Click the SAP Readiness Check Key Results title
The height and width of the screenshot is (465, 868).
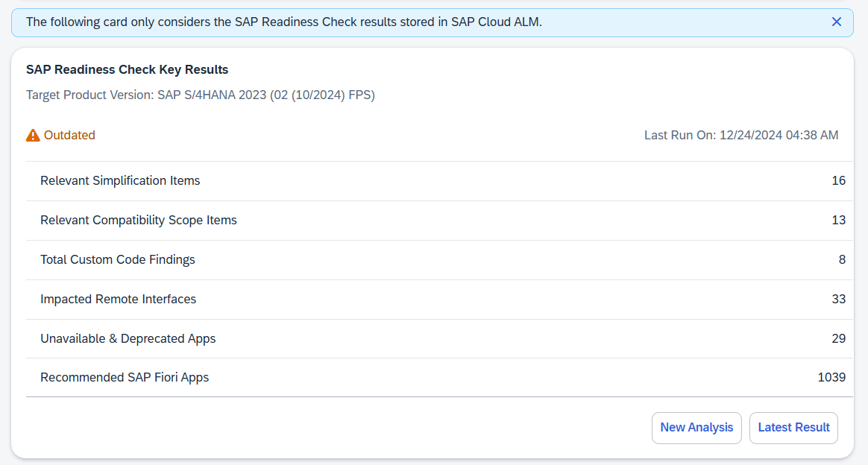coord(128,70)
